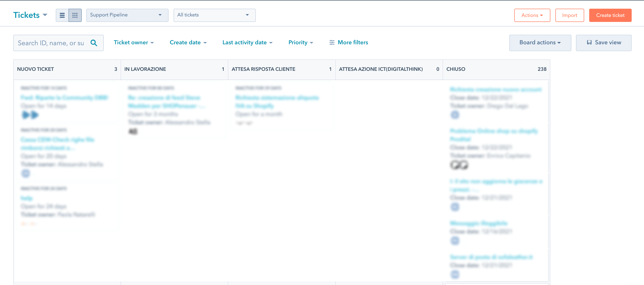Viewport: 644px width, 285px height.
Task: Click the CHIUSO column header
Action: 496,69
